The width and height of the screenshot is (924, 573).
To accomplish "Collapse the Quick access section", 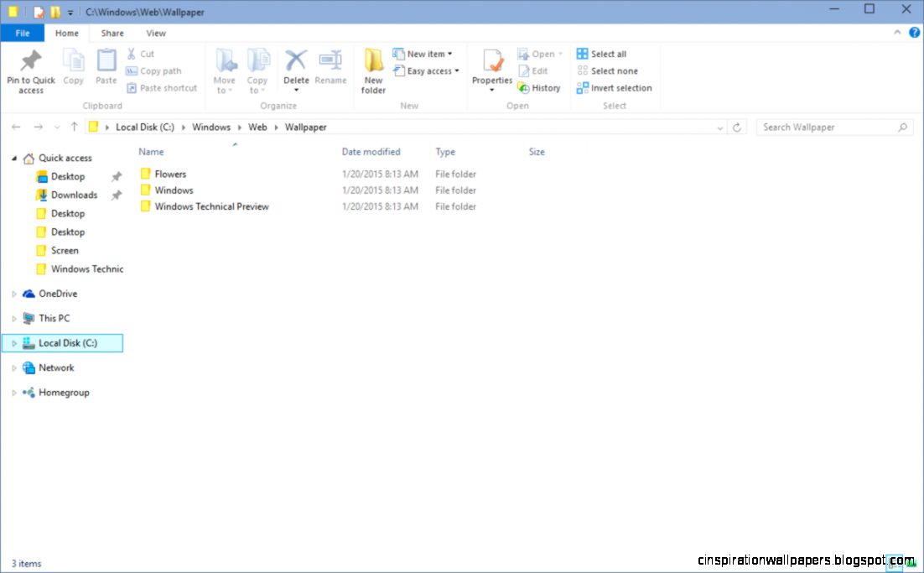I will click(13, 158).
